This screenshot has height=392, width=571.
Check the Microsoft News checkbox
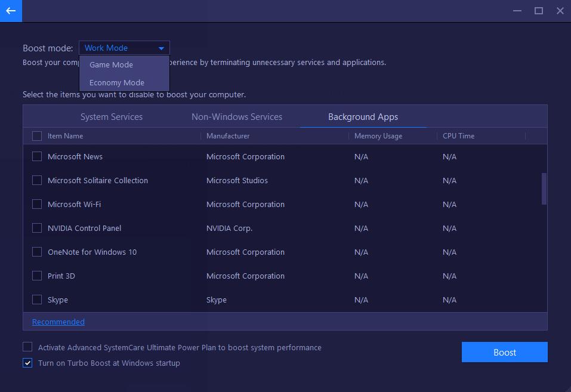(37, 156)
